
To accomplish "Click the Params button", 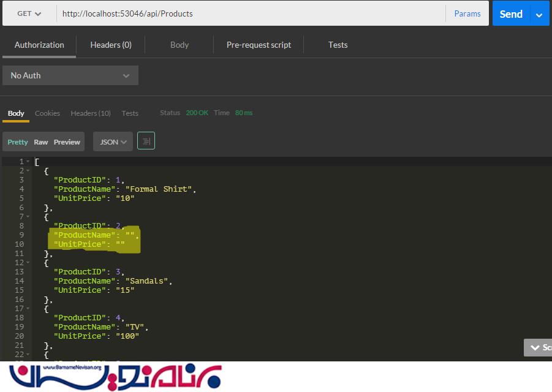I will pyautogui.click(x=467, y=13).
